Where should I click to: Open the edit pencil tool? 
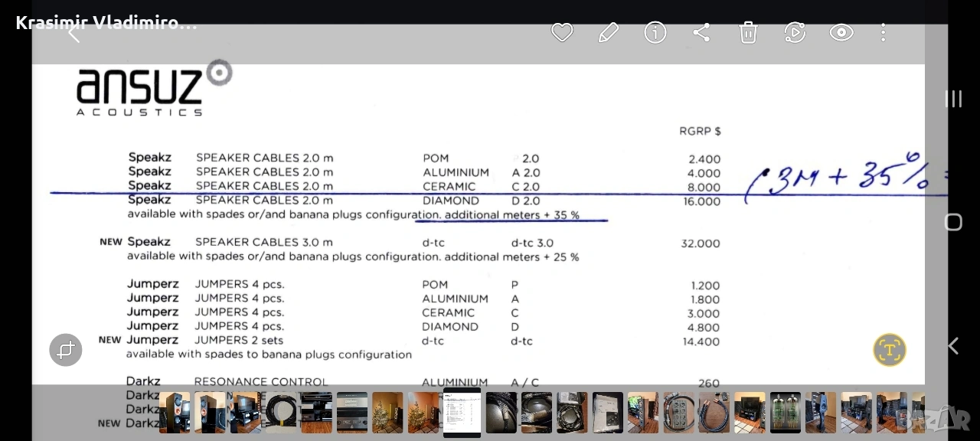(609, 32)
